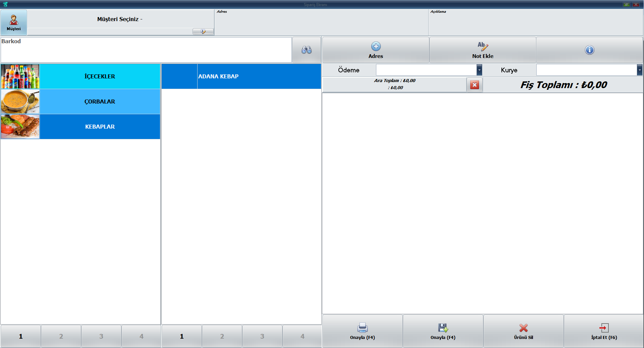Cancel the order with İptal Et (F6)
644x348 pixels.
(x=604, y=331)
